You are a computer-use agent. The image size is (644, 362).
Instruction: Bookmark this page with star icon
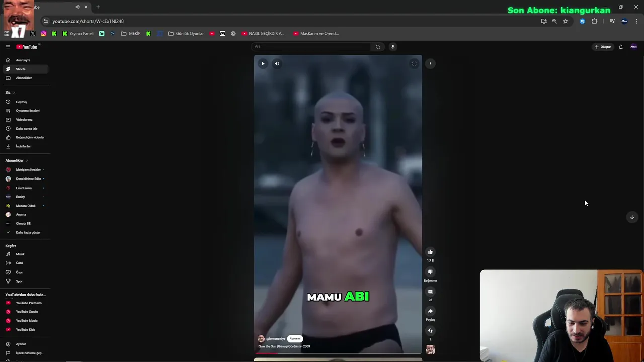coord(566,21)
